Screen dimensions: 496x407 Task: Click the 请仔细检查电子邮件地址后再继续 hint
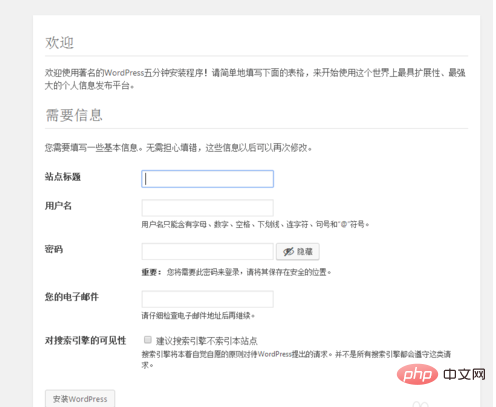(x=198, y=315)
